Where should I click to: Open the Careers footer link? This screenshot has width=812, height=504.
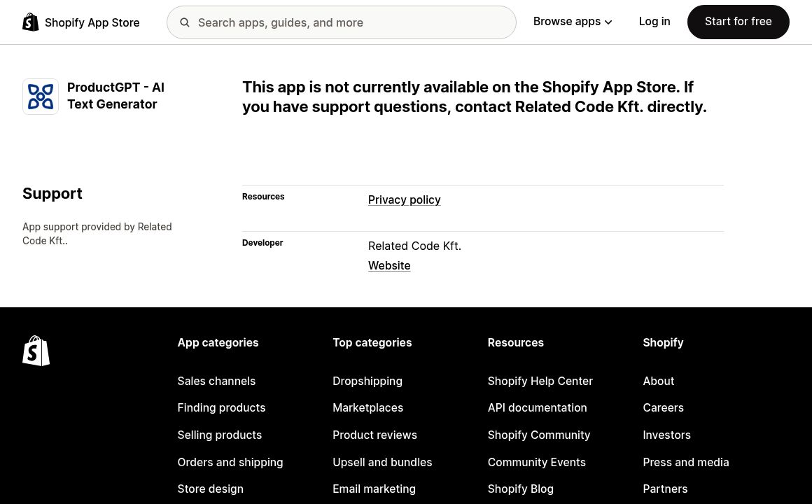tap(663, 407)
